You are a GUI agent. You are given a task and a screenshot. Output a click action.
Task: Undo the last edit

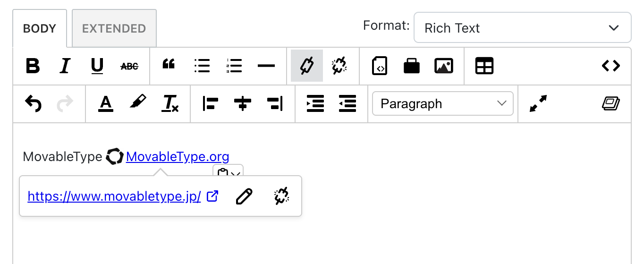pos(33,103)
